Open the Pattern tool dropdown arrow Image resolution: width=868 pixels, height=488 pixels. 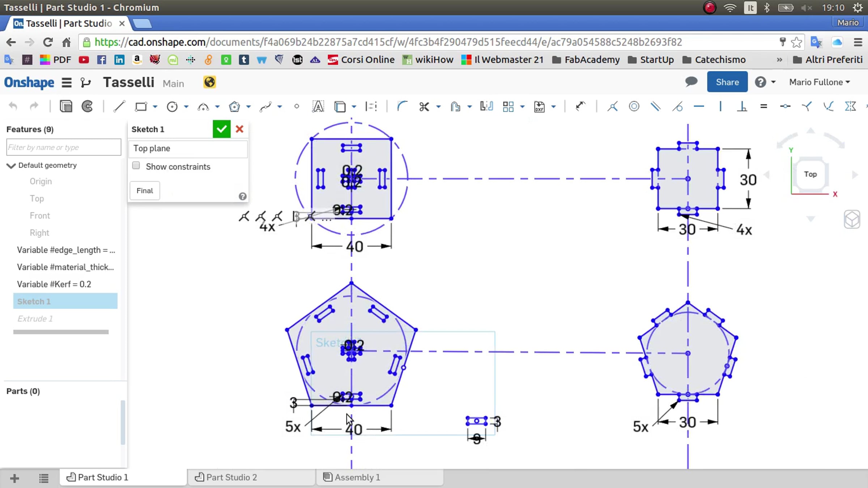click(x=522, y=107)
